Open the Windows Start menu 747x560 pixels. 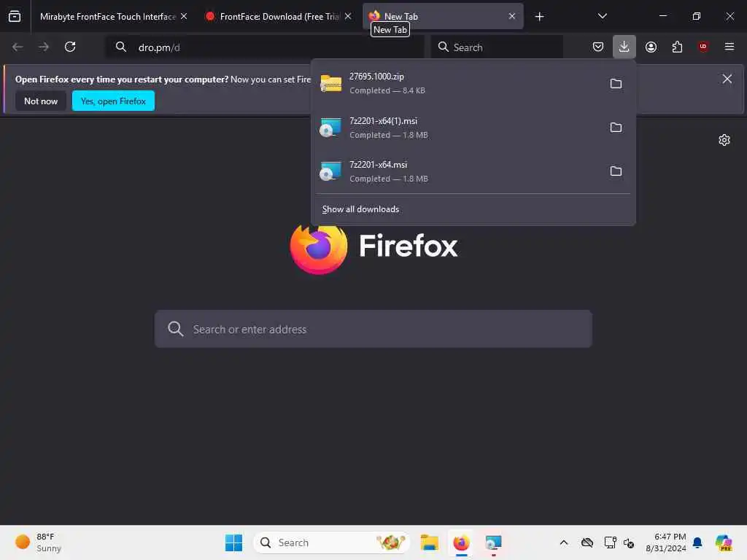click(233, 542)
